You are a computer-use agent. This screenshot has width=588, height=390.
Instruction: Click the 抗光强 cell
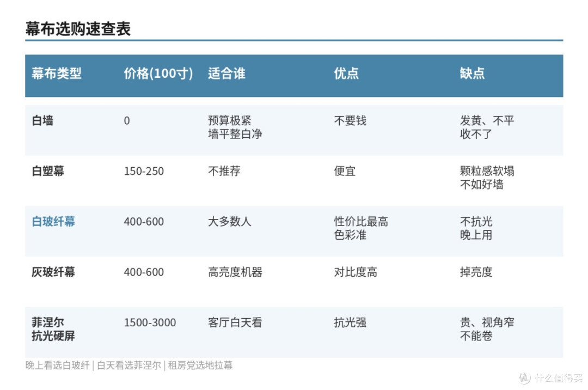(x=350, y=322)
